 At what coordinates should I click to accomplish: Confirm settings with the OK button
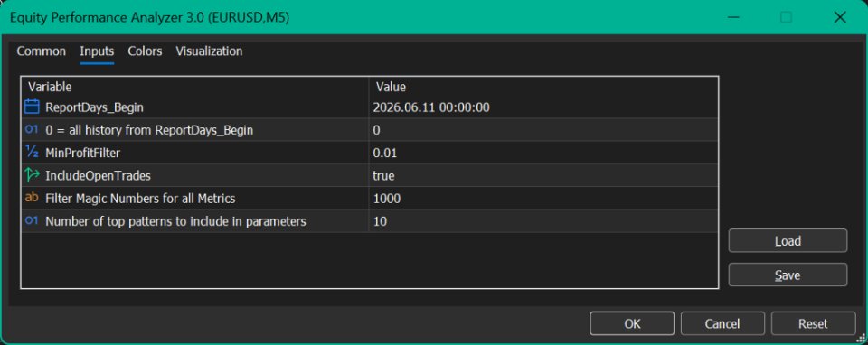point(632,323)
